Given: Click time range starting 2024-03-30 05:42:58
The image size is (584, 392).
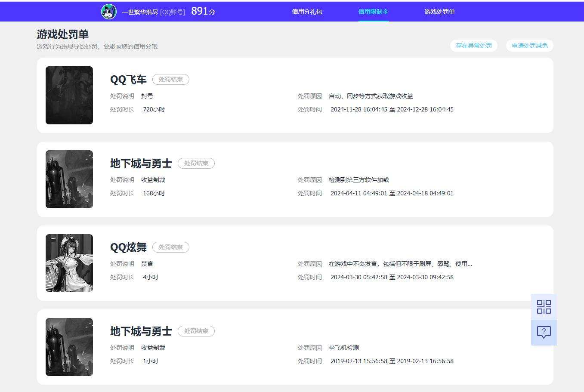Looking at the screenshot, I should 392,277.
